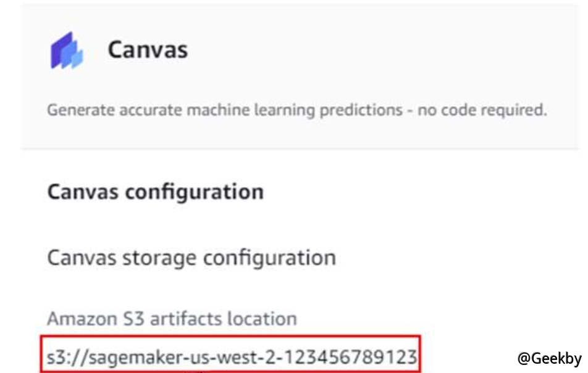Click the words 'no code required'
Image resolution: width=588 pixels, height=373 pixels.
pos(482,111)
